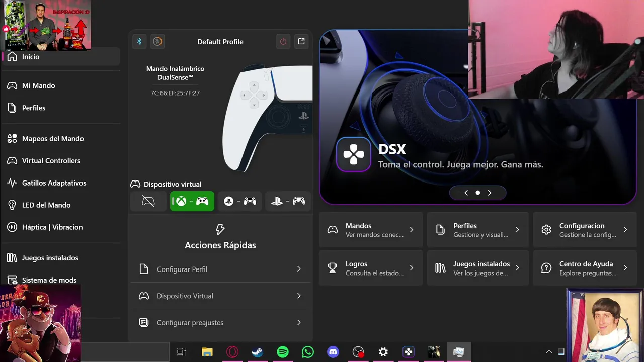
Task: Click chevron on Logros card
Action: tap(412, 268)
